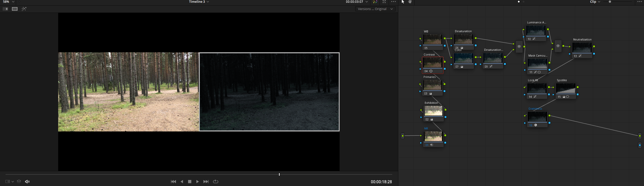Screen dimensions: 644x186
Task: Click the curves icon on node 09
Action: [x=491, y=67]
